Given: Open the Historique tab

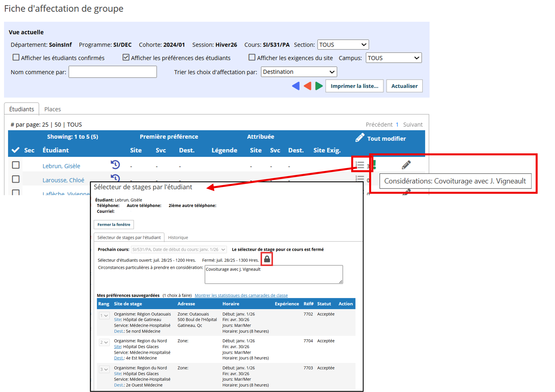Looking at the screenshot, I should click(x=178, y=237).
